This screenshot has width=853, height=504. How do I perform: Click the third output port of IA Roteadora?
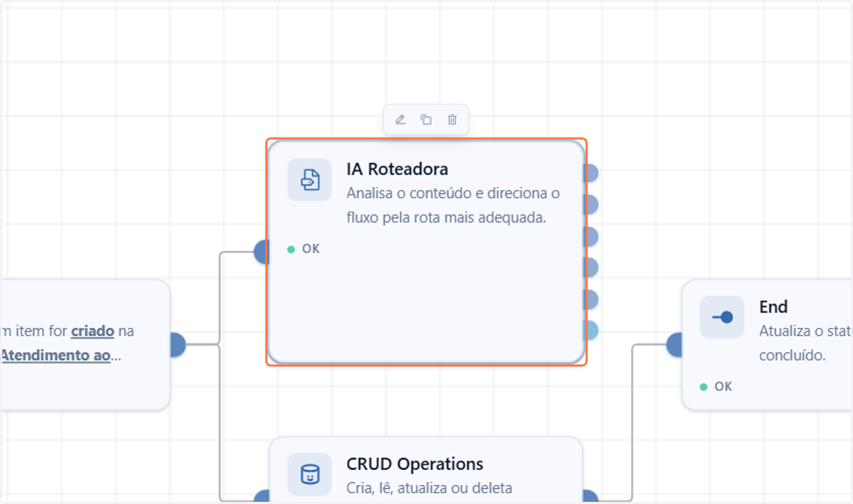[x=591, y=236]
